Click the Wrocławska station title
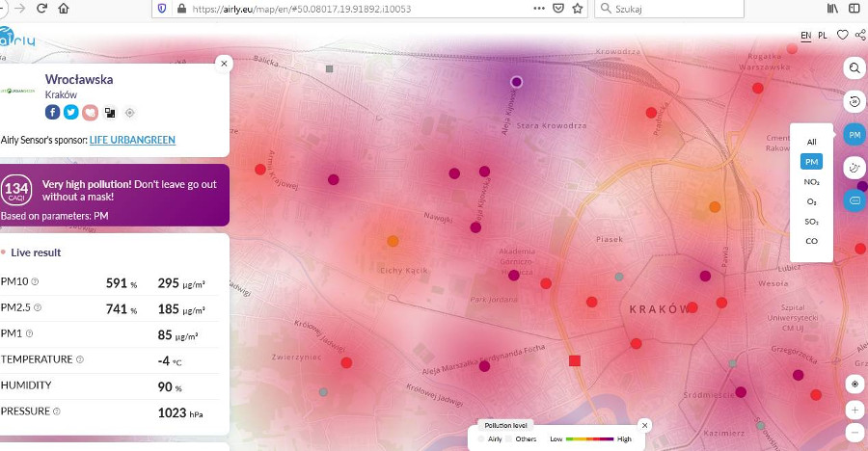The height and width of the screenshot is (451, 868). coord(79,79)
